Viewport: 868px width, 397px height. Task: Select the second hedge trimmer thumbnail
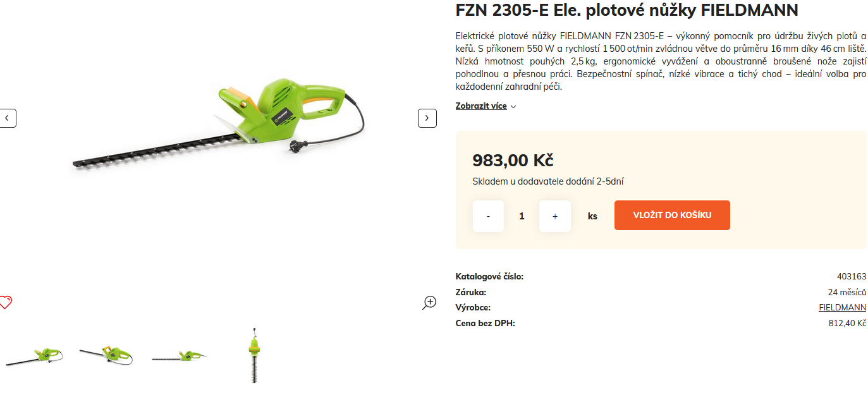[x=106, y=355]
